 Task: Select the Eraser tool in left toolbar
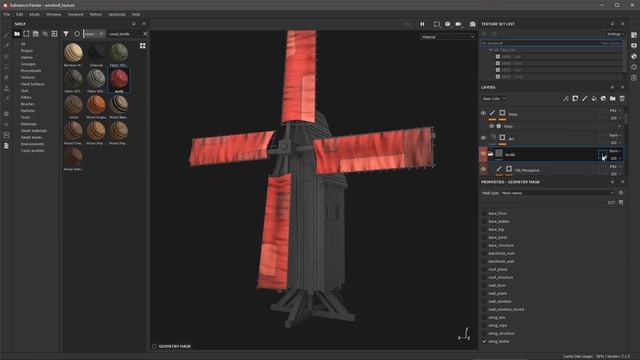tap(6, 45)
